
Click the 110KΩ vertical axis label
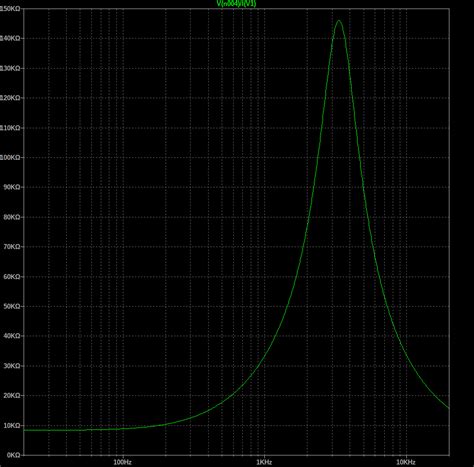[10, 128]
